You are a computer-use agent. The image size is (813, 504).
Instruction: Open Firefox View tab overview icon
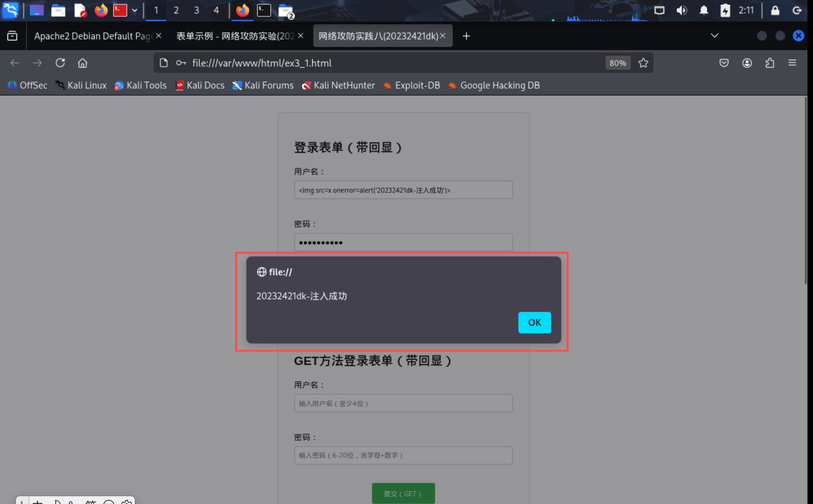tap(12, 36)
